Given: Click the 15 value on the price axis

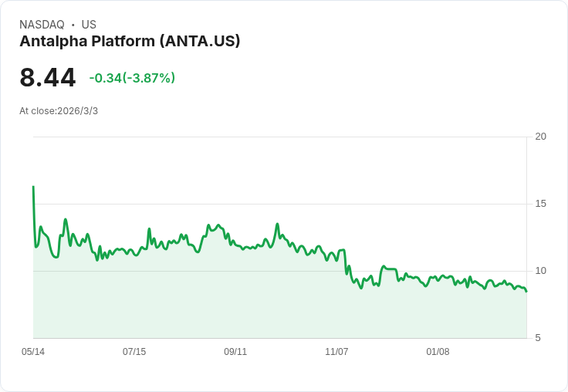Looking at the screenshot, I should 541,204.
